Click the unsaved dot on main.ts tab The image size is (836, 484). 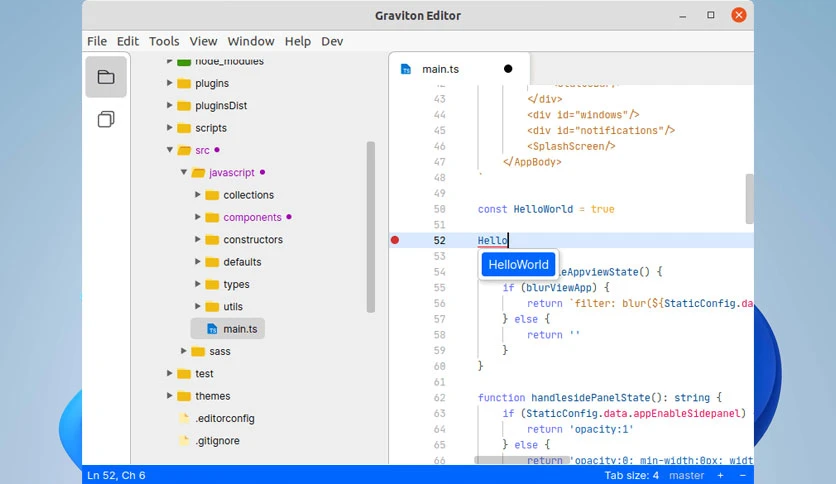click(508, 69)
